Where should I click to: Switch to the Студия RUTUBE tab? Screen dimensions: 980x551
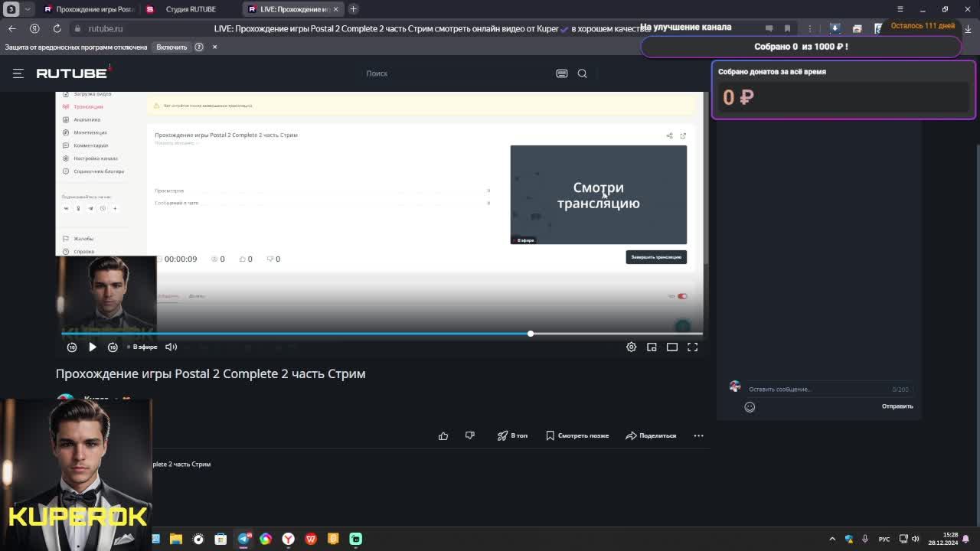click(191, 9)
